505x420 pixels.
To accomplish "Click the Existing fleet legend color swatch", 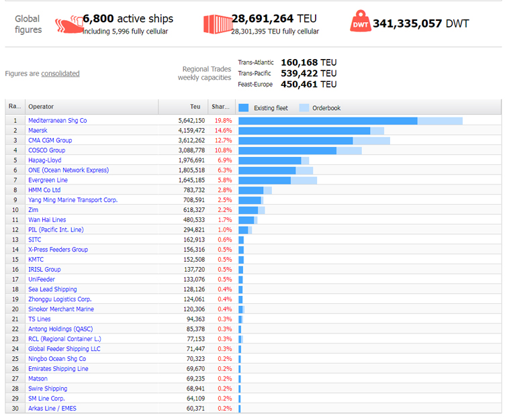I will [244, 108].
